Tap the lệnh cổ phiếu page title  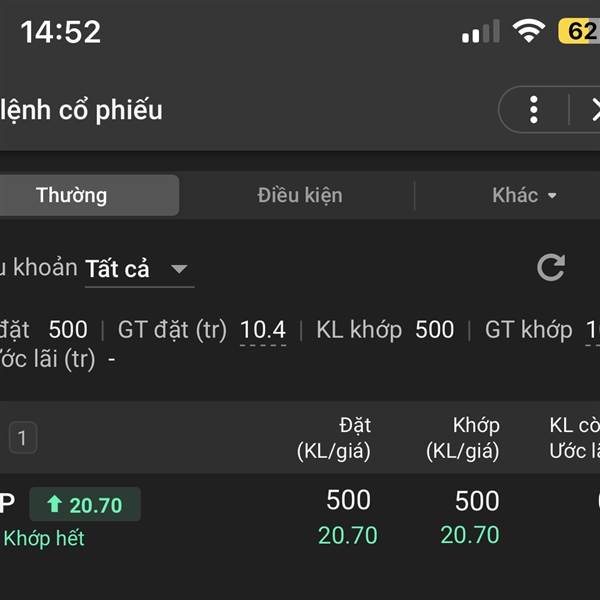click(82, 109)
